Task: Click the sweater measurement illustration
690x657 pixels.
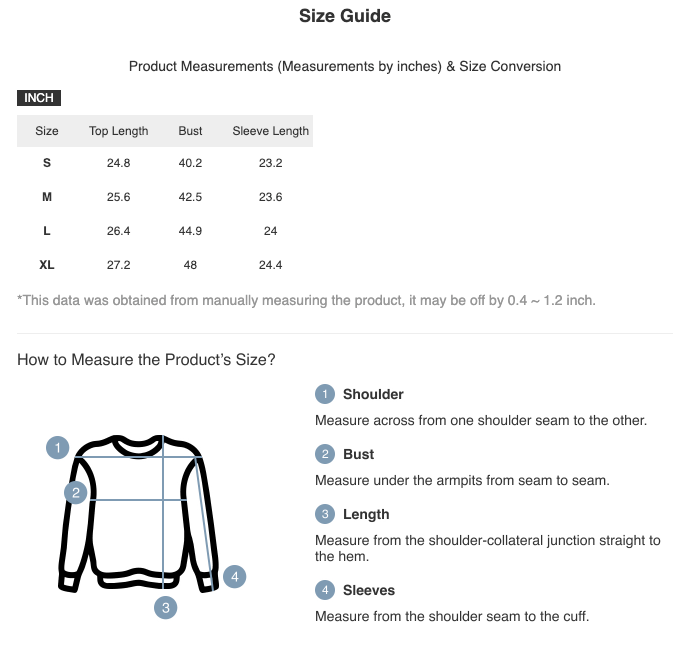Action: [x=140, y=515]
